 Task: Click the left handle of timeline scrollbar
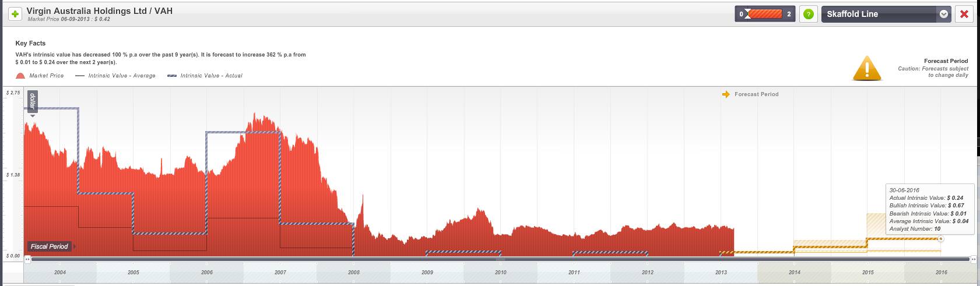click(x=27, y=259)
